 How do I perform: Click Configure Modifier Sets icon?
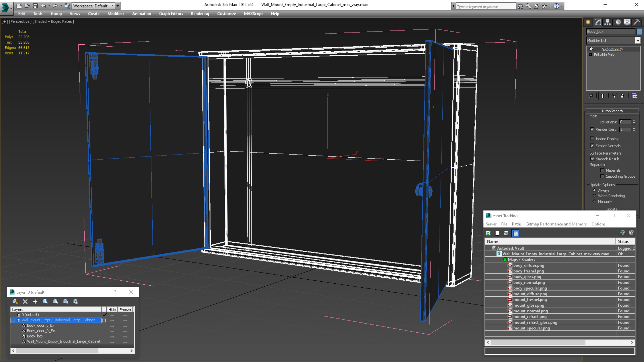coord(634,96)
